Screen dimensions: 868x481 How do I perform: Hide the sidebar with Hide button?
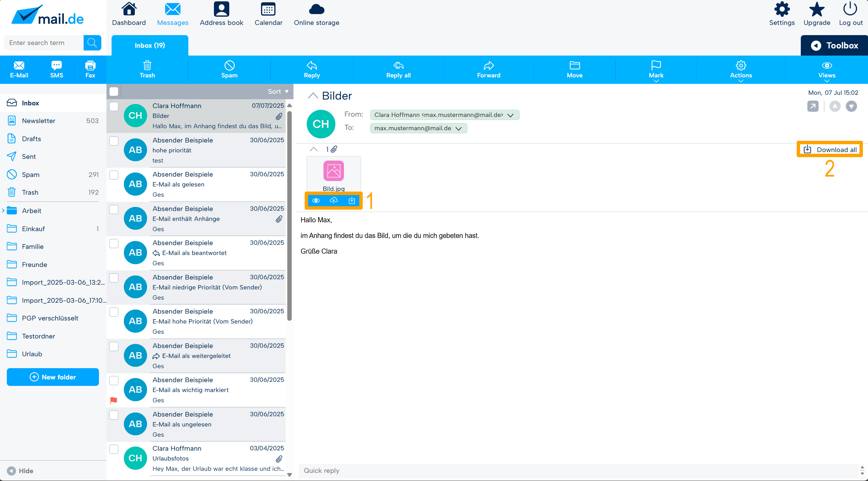[x=20, y=471]
